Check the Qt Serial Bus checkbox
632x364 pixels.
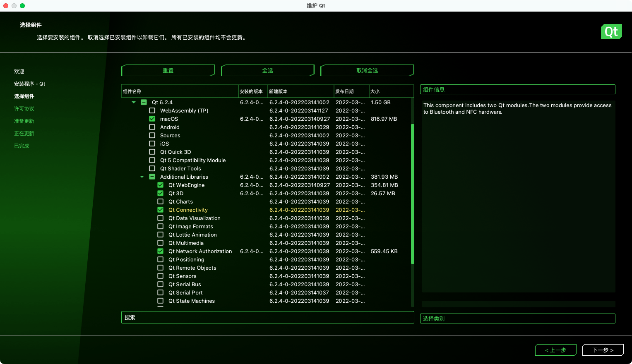pos(160,284)
